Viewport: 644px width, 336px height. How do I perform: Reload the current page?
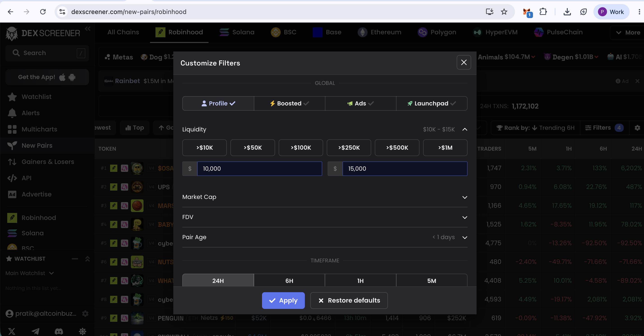pyautogui.click(x=43, y=12)
